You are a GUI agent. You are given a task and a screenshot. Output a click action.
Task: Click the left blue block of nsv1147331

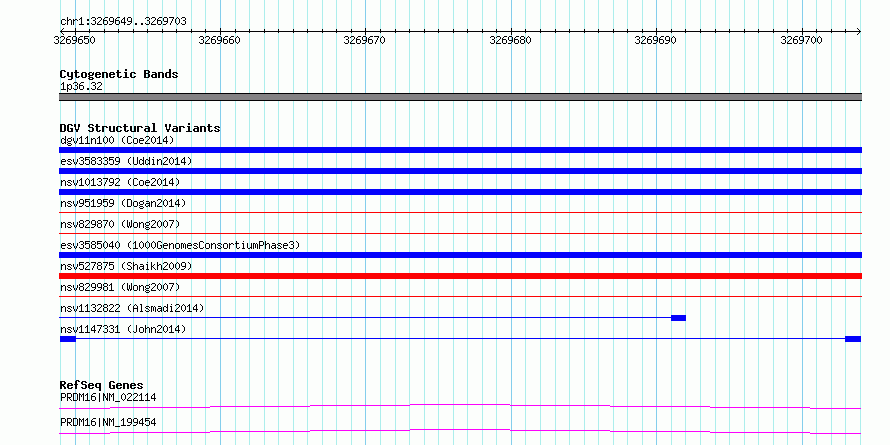[68, 339]
